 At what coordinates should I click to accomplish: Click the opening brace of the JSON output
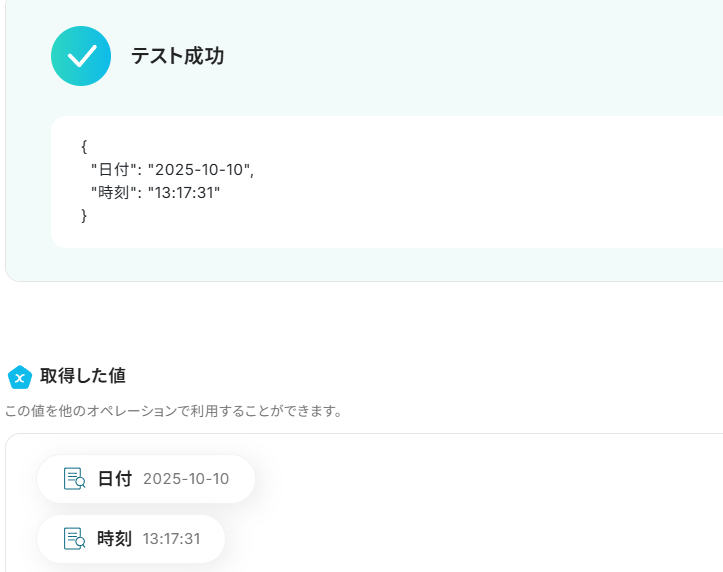[84, 146]
